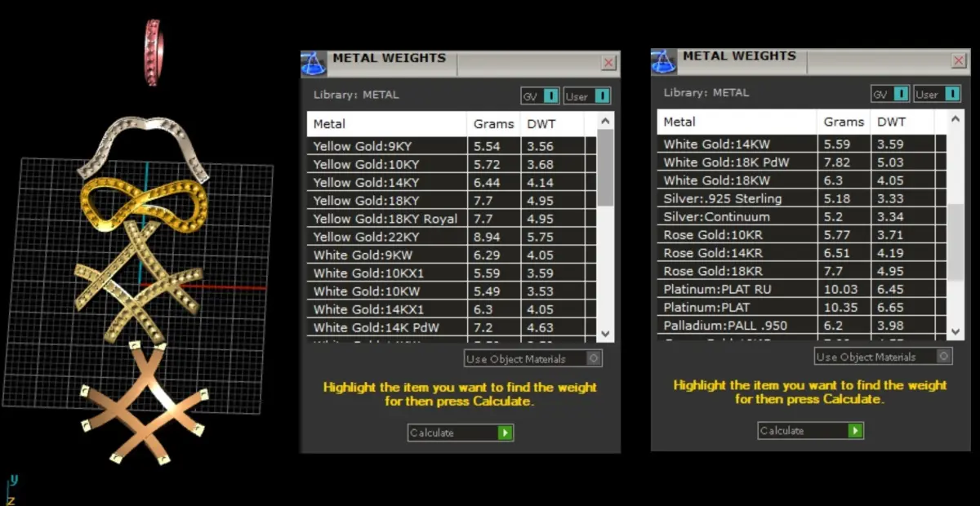This screenshot has width=980, height=506.
Task: Click scroll-down arrow in right window list
Action: click(x=955, y=331)
